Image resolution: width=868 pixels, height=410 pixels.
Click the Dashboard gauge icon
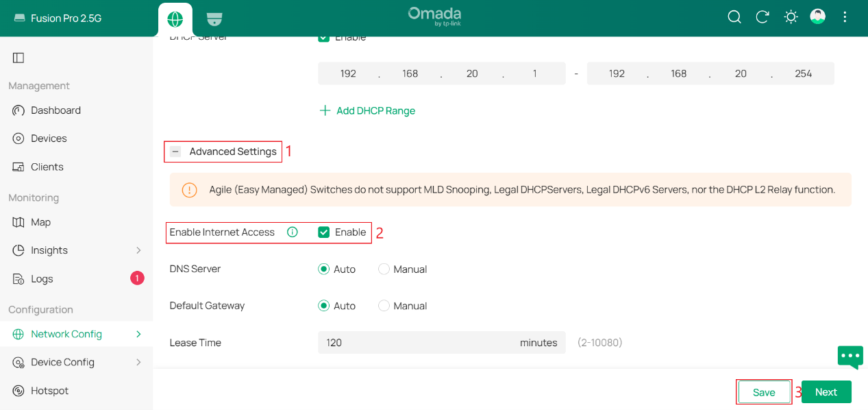[x=18, y=110]
